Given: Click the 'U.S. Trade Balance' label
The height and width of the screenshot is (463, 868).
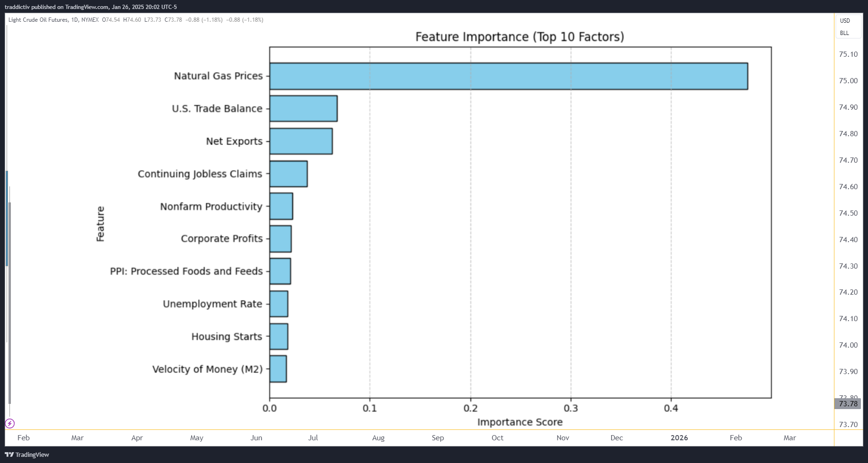Looking at the screenshot, I should tap(217, 109).
